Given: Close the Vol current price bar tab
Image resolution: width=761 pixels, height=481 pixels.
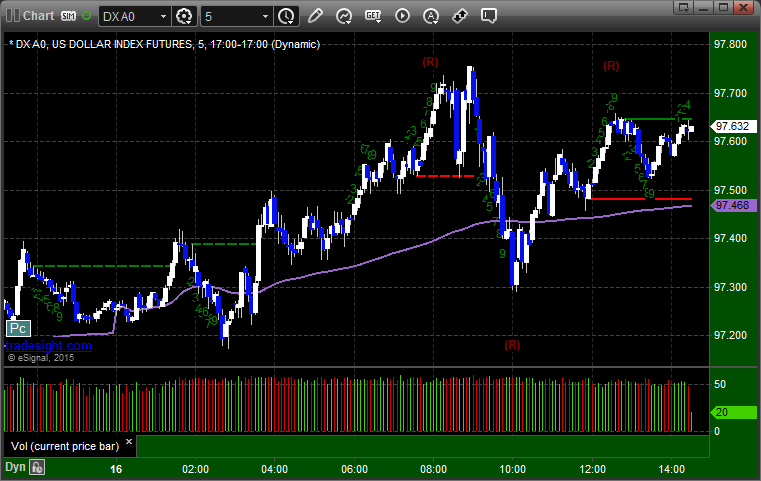Looking at the screenshot, I should tap(129, 442).
